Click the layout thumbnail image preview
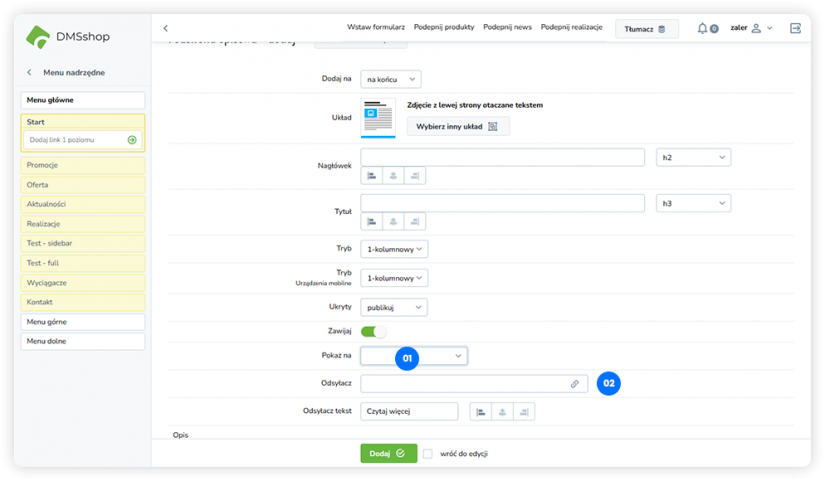The width and height of the screenshot is (825, 481). pyautogui.click(x=378, y=117)
